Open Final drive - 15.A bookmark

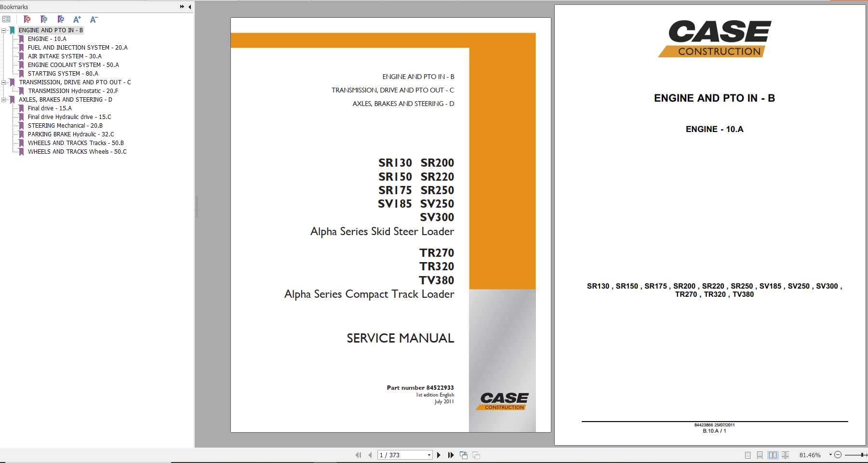tap(50, 108)
